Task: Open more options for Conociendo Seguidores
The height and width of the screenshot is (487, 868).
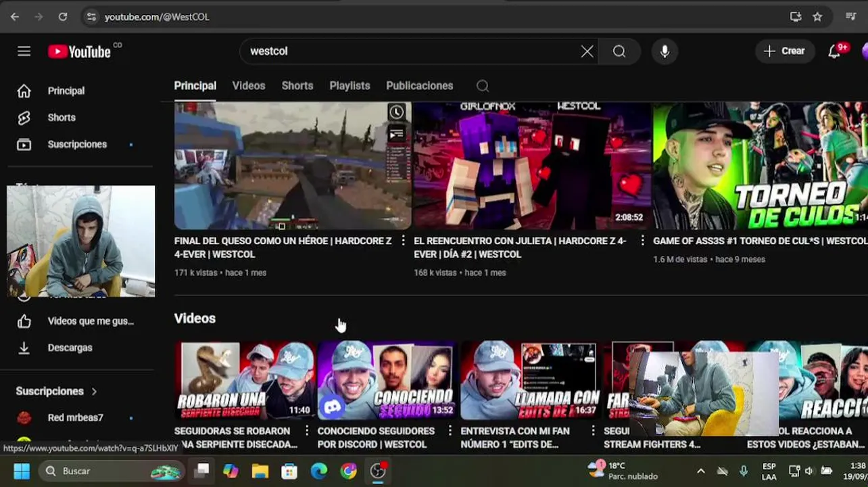Action: click(x=450, y=431)
